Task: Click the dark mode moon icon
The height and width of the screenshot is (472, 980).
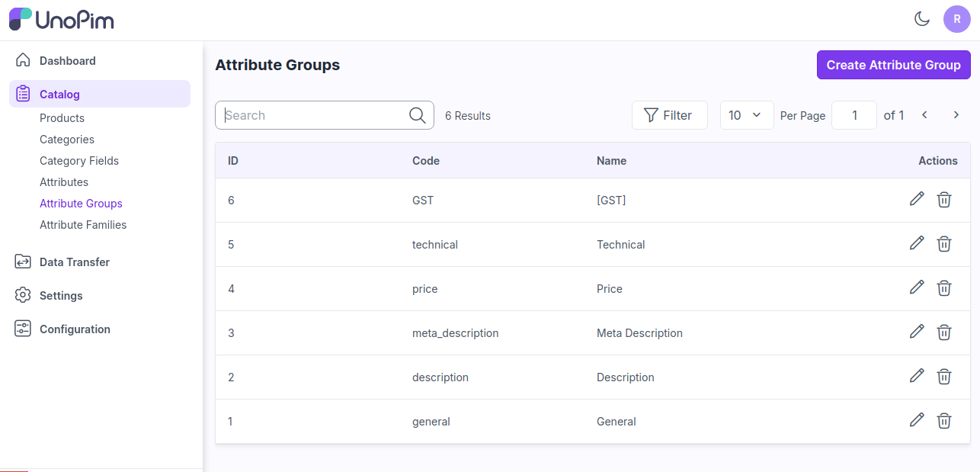Action: click(922, 19)
